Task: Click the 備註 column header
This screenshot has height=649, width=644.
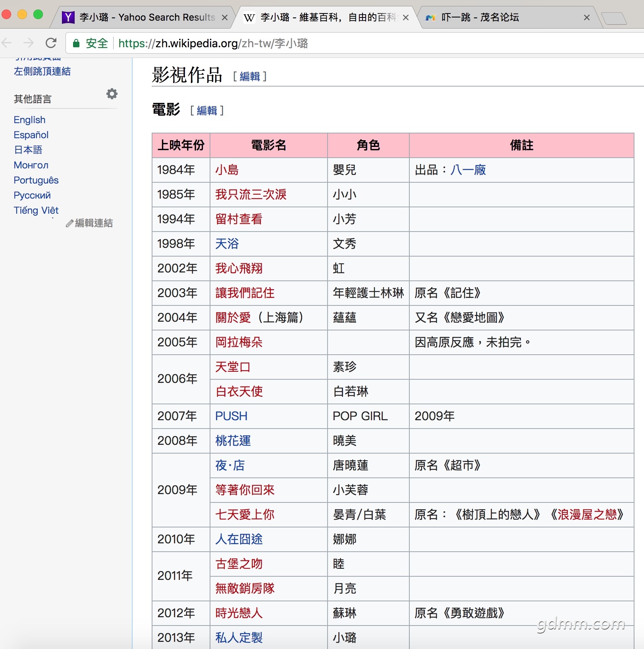Action: [x=522, y=145]
